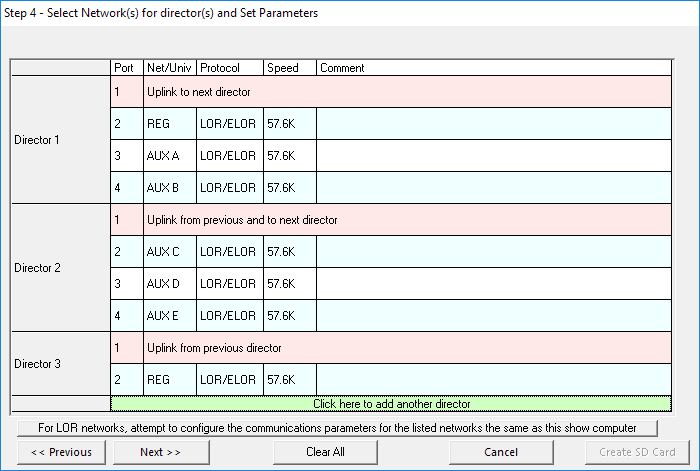This screenshot has height=471, width=700.
Task: Click the Comment field for AUX A row
Action: tap(493, 156)
